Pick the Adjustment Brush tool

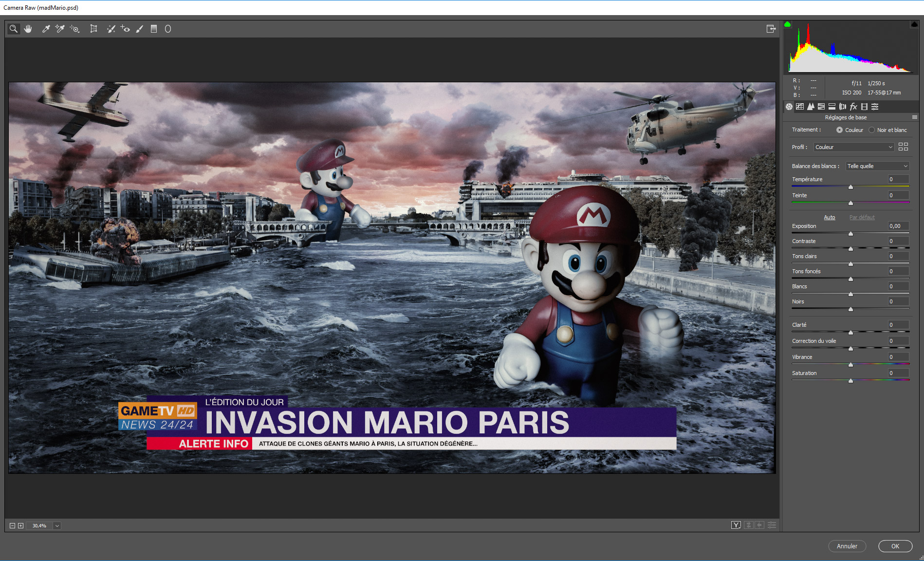(x=140, y=29)
